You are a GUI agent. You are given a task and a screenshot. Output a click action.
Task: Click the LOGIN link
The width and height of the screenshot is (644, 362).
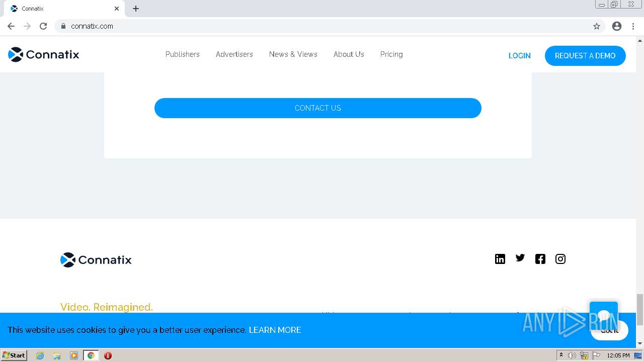click(x=520, y=56)
